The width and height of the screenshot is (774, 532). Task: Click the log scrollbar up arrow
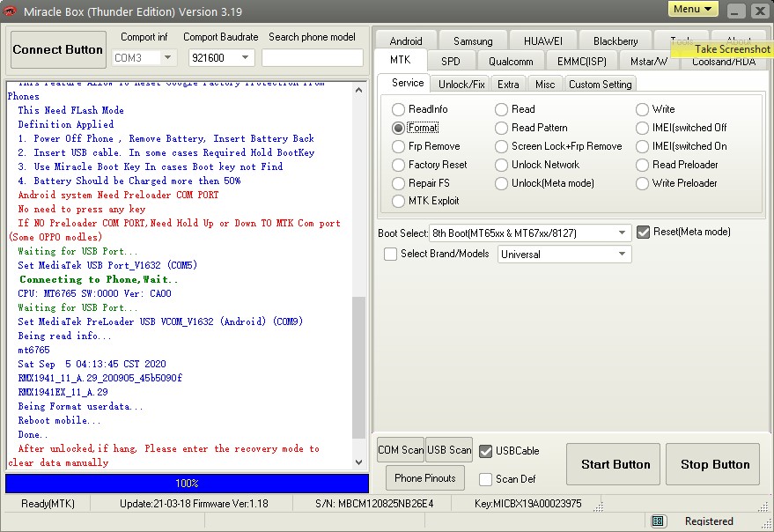pyautogui.click(x=359, y=90)
